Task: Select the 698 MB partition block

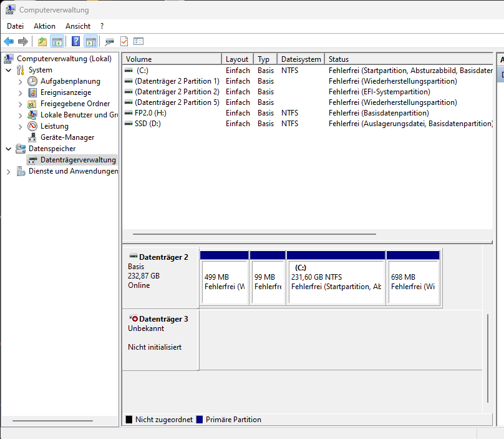Action: 413,279
